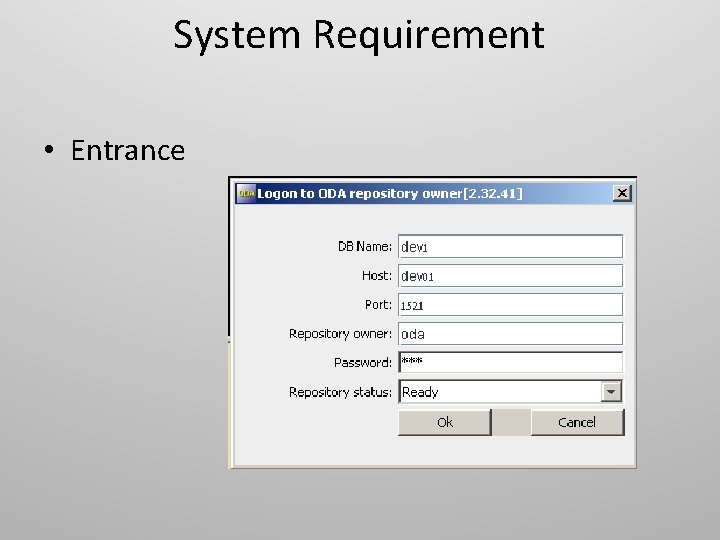The width and height of the screenshot is (720, 540).
Task: Open the Repository status dropdown arrow
Action: [x=611, y=392]
